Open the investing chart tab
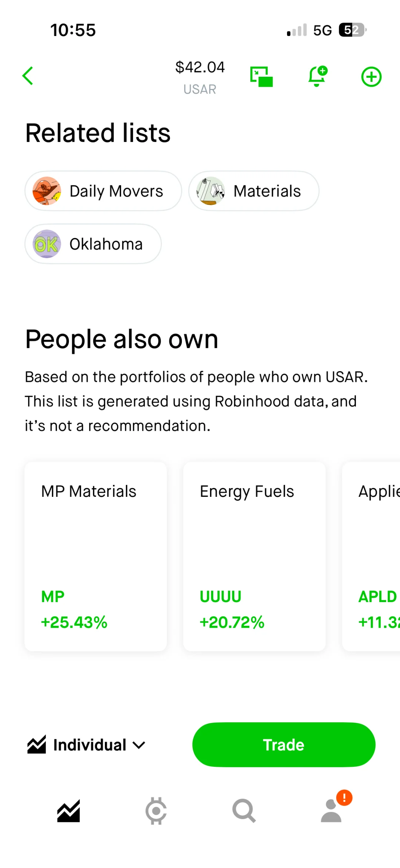 click(x=69, y=811)
